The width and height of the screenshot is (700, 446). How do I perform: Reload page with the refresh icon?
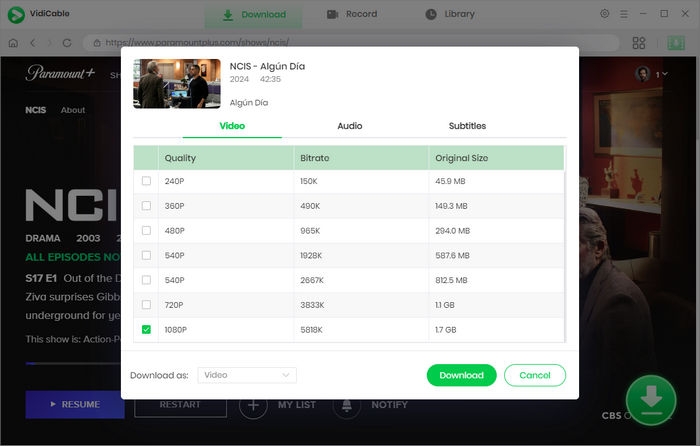(67, 43)
